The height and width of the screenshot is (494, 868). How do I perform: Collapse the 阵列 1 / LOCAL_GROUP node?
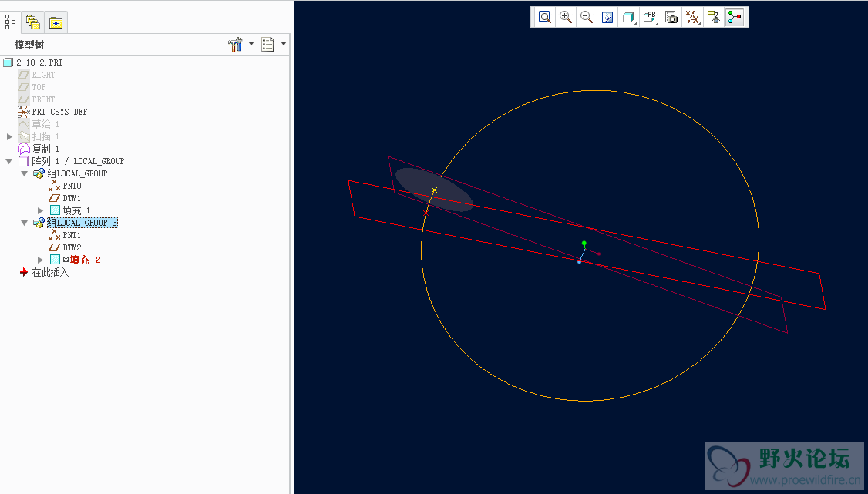[9, 161]
